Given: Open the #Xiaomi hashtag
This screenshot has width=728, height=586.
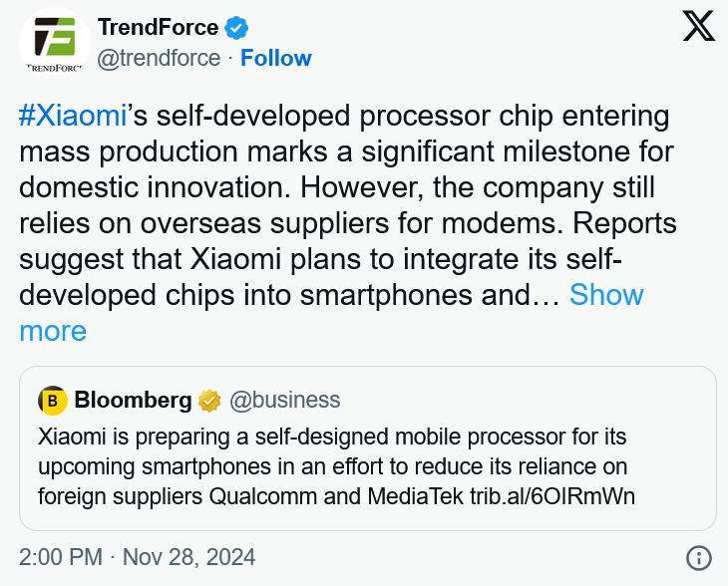Looking at the screenshot, I should 72,116.
